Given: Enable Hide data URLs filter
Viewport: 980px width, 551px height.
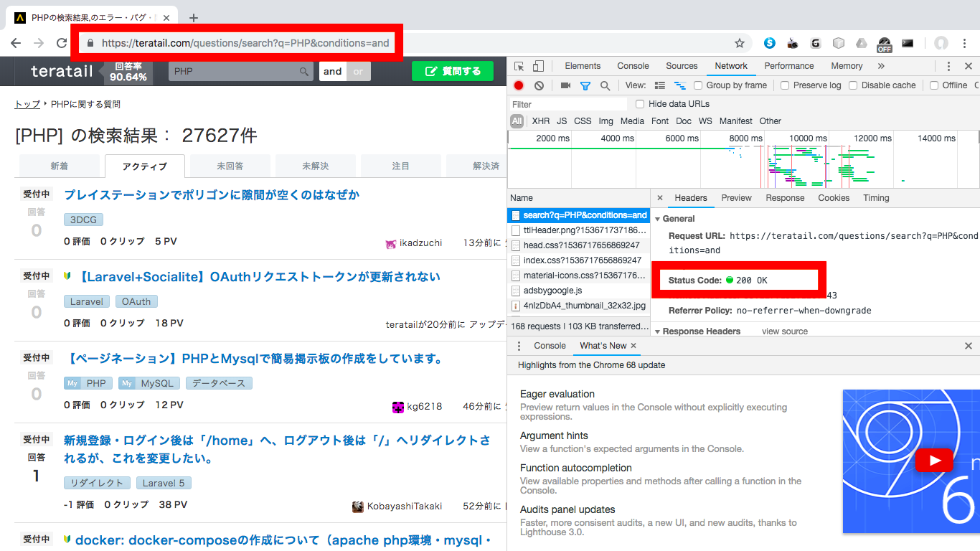Looking at the screenshot, I should pyautogui.click(x=639, y=103).
